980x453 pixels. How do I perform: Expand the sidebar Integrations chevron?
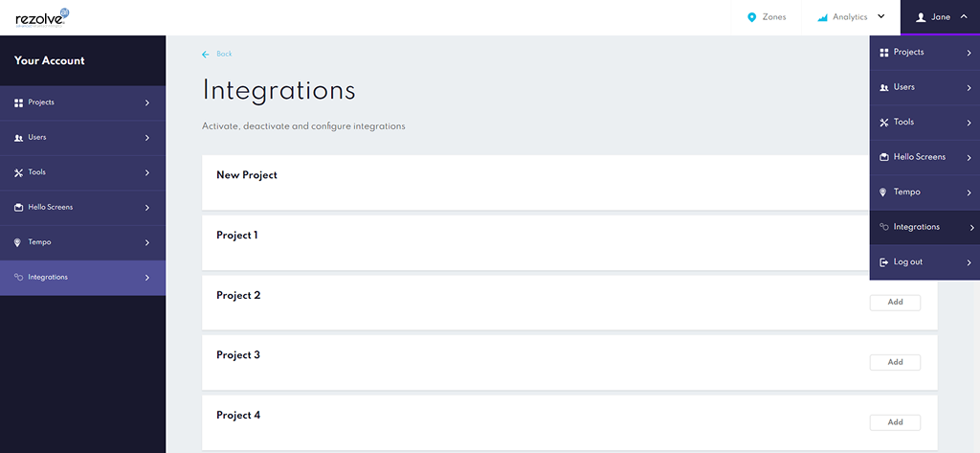click(x=146, y=278)
